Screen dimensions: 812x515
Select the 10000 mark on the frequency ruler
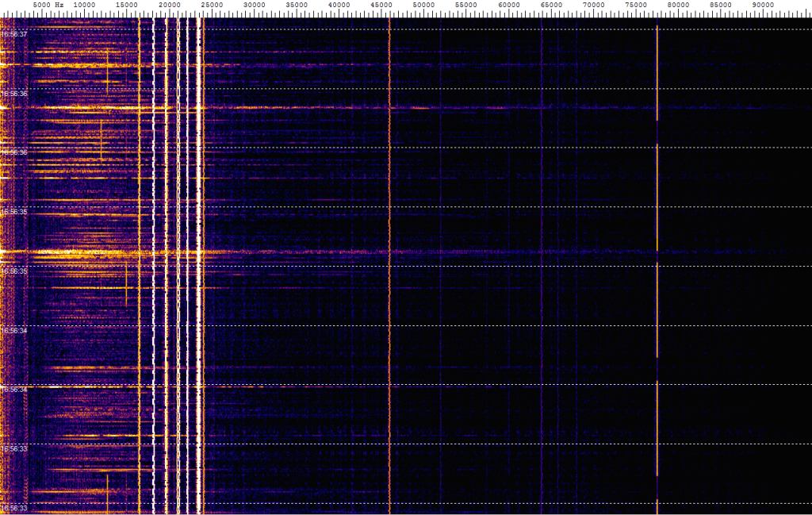84,5
